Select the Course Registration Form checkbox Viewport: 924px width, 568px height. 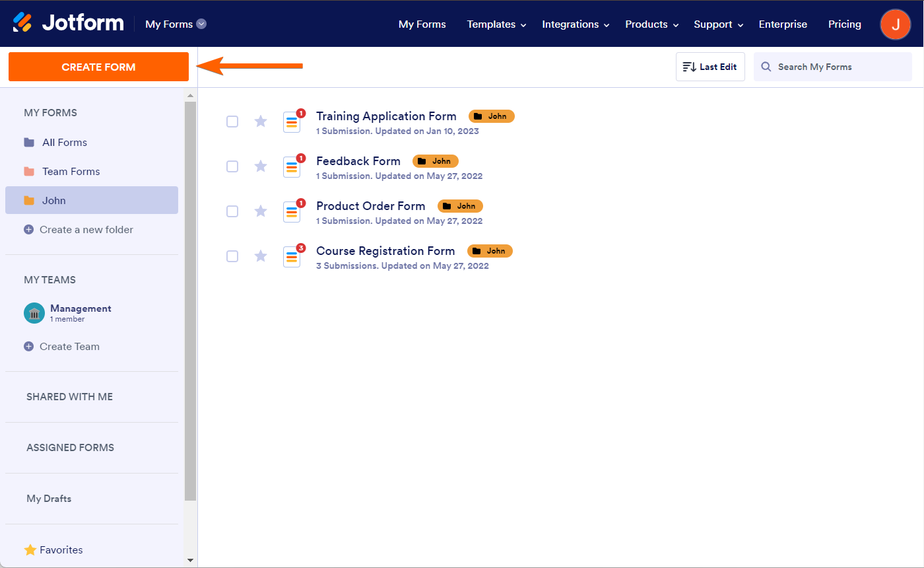tap(232, 256)
